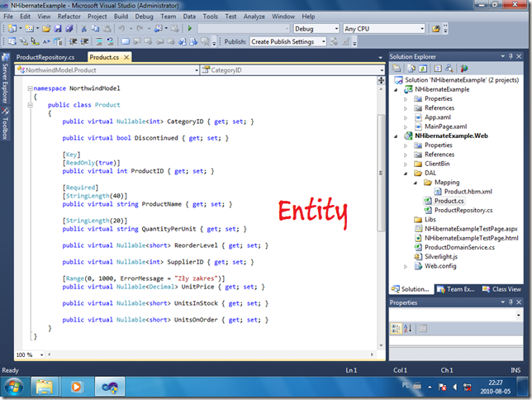Pin the Solution Explorer panel

[511, 56]
